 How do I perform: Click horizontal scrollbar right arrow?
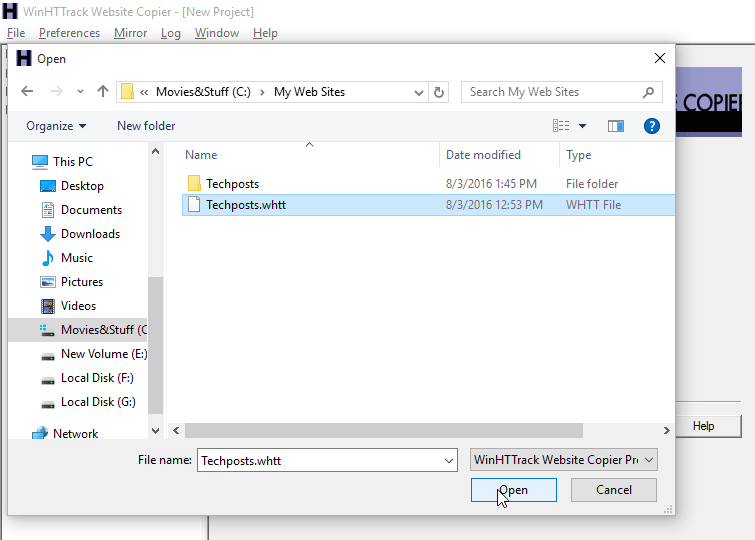[666, 431]
